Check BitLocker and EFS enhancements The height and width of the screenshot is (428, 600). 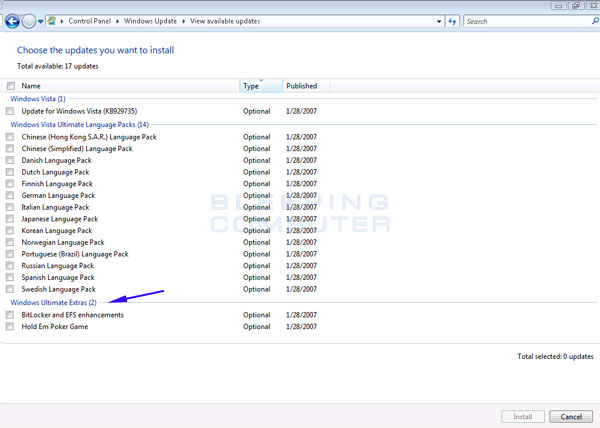point(10,315)
